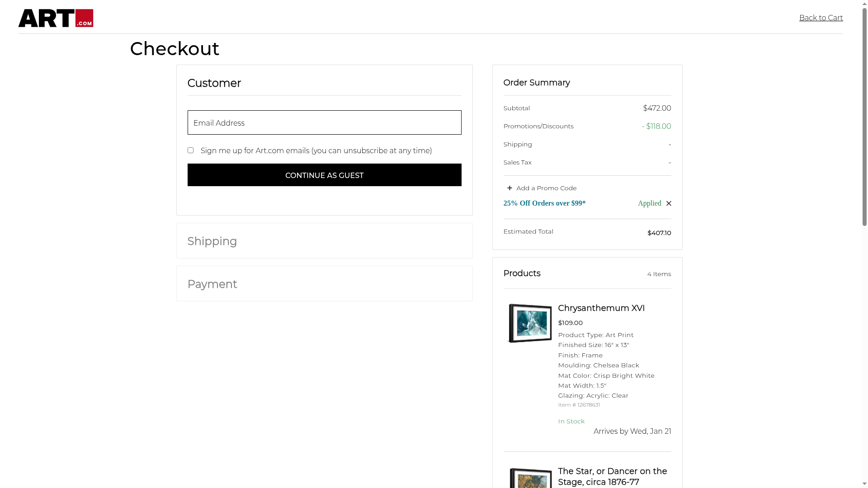Image resolution: width=868 pixels, height=488 pixels.
Task: Click the Customer section heading
Action: tap(214, 83)
